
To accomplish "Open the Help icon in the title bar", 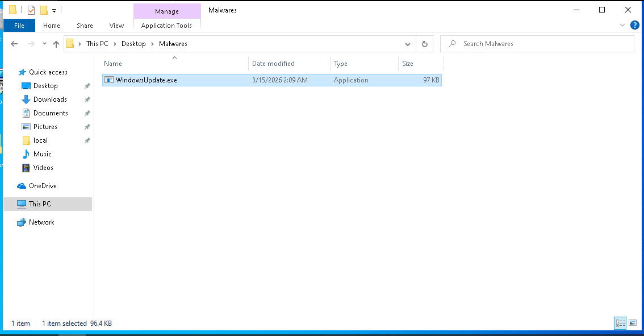I will point(634,25).
